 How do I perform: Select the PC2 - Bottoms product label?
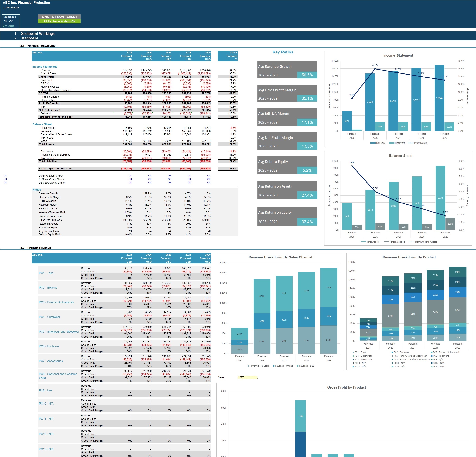tap(48, 288)
